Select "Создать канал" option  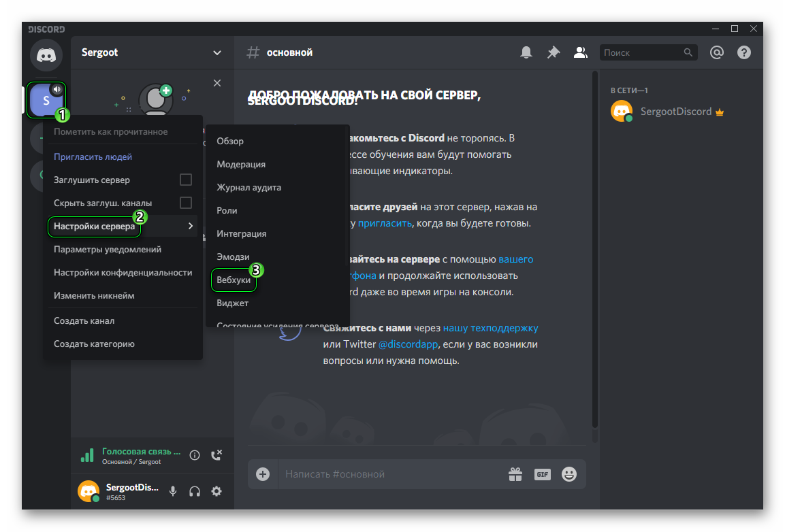[123, 321]
